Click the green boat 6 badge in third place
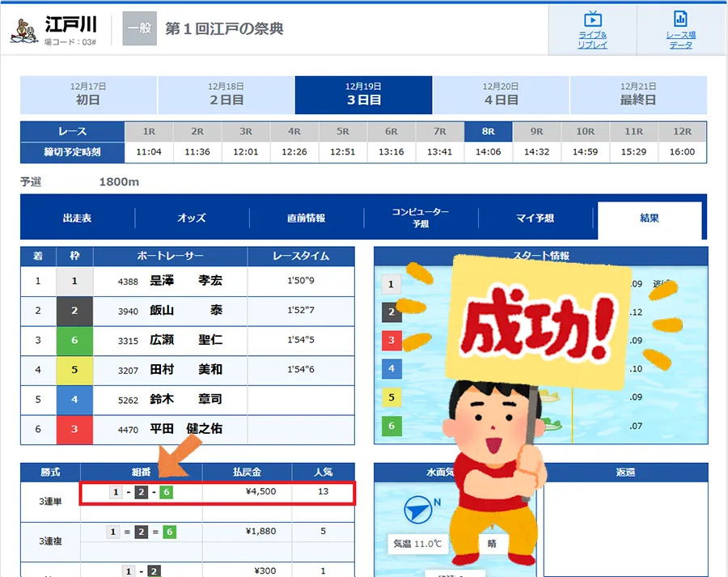This screenshot has height=577, width=728. (74, 341)
